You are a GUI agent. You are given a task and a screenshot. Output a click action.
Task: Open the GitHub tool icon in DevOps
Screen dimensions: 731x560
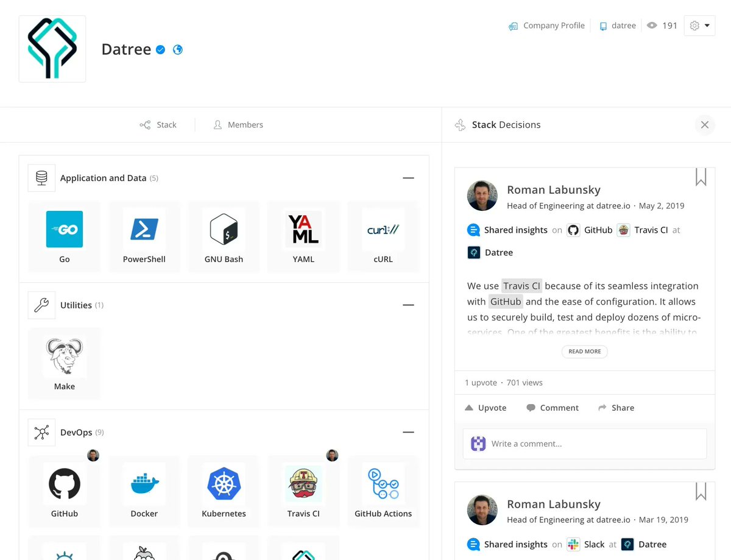(x=65, y=484)
